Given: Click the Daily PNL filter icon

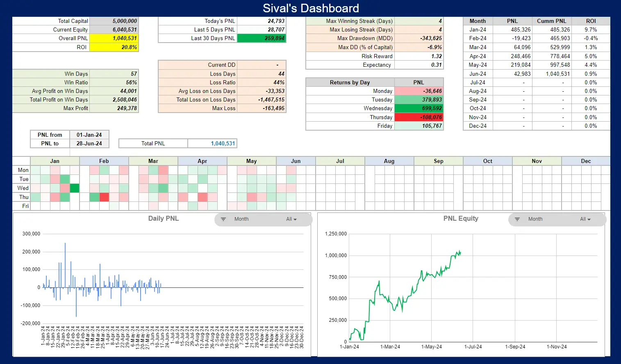Looking at the screenshot, I should [x=223, y=219].
